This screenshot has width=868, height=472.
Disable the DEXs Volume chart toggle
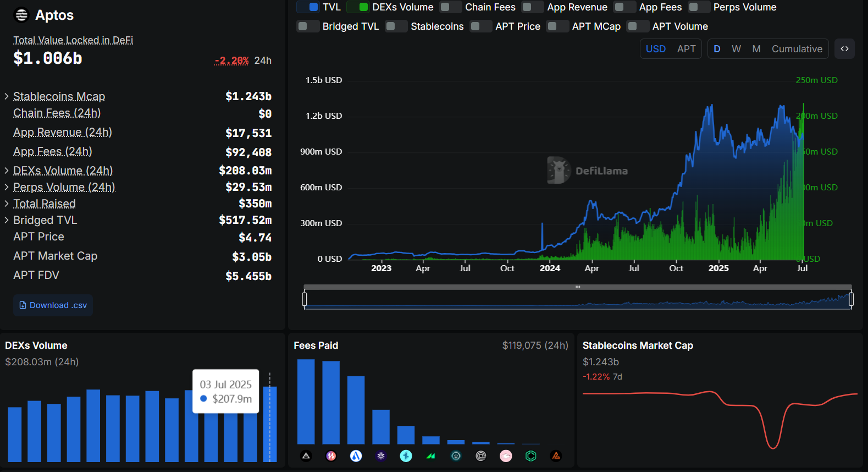click(358, 7)
